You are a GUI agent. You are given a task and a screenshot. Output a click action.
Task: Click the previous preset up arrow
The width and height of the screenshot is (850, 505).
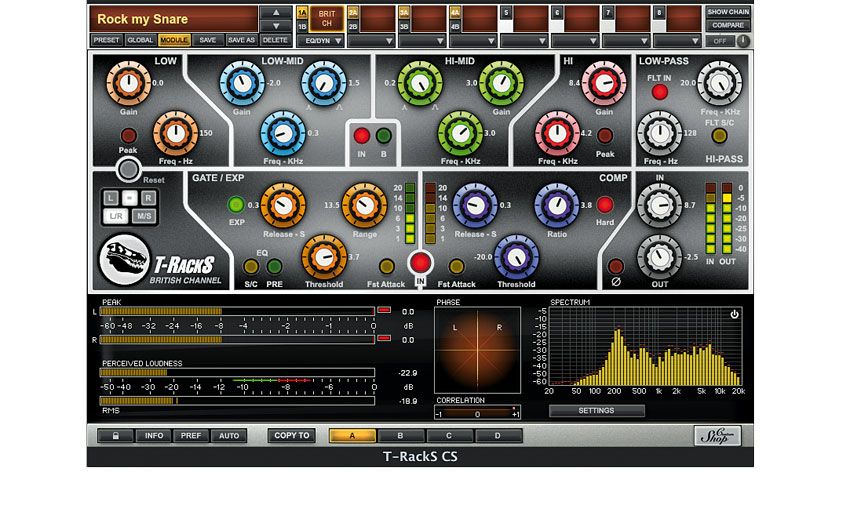click(x=276, y=12)
